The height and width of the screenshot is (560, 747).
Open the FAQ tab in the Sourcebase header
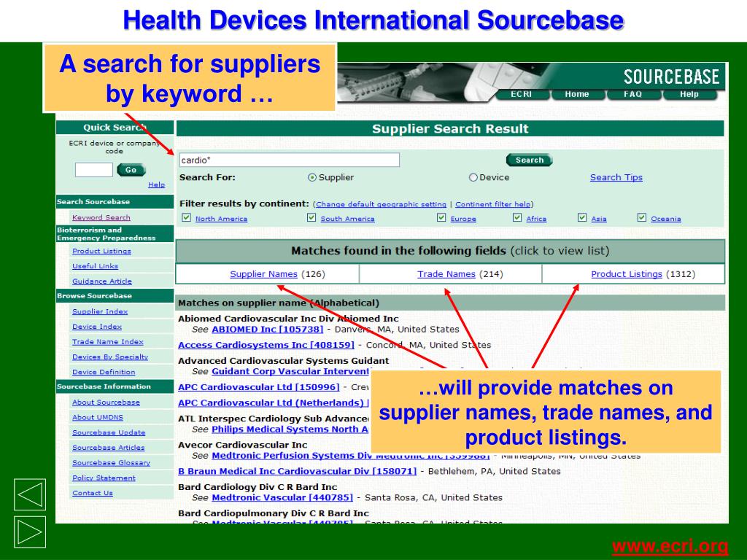(x=633, y=94)
